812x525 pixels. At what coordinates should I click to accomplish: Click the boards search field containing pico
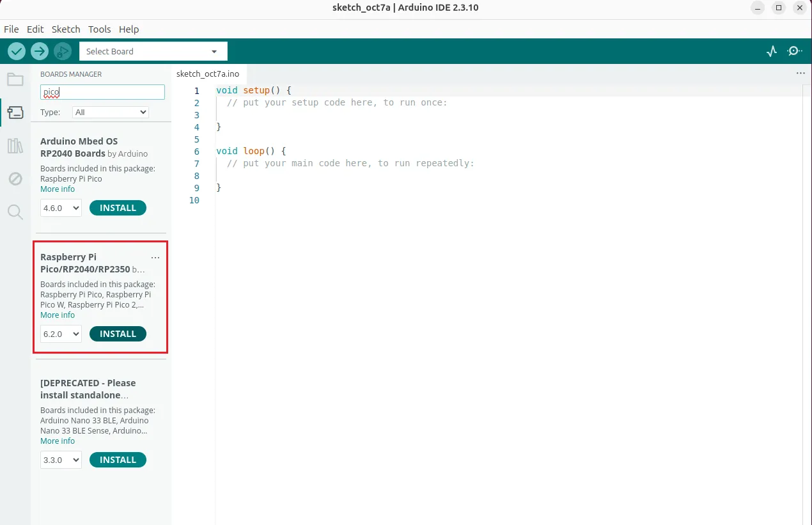click(x=102, y=92)
